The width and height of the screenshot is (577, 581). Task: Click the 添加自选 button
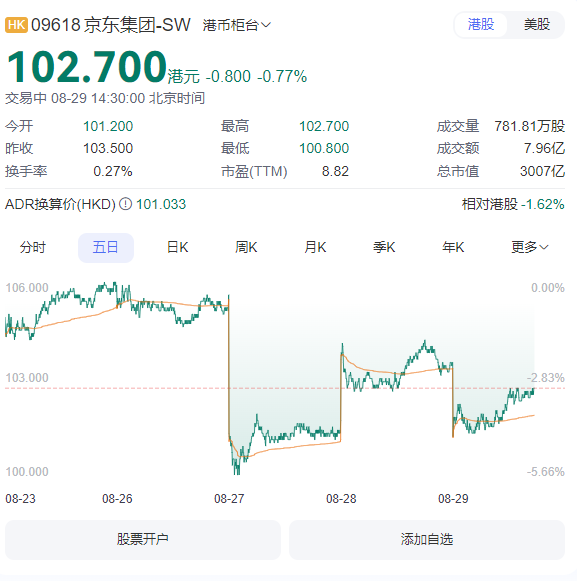pos(427,540)
